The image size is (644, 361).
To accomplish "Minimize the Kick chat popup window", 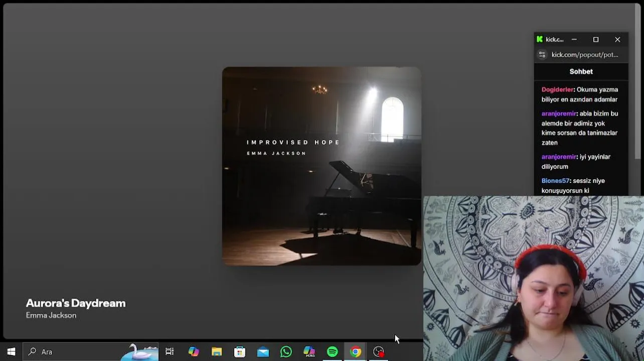I will tap(574, 39).
